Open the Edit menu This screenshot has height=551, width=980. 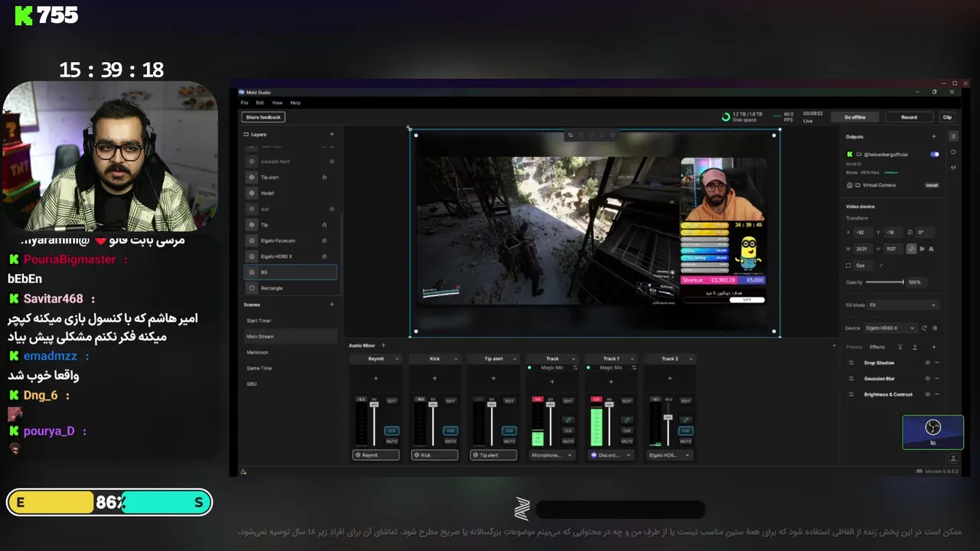pos(260,103)
